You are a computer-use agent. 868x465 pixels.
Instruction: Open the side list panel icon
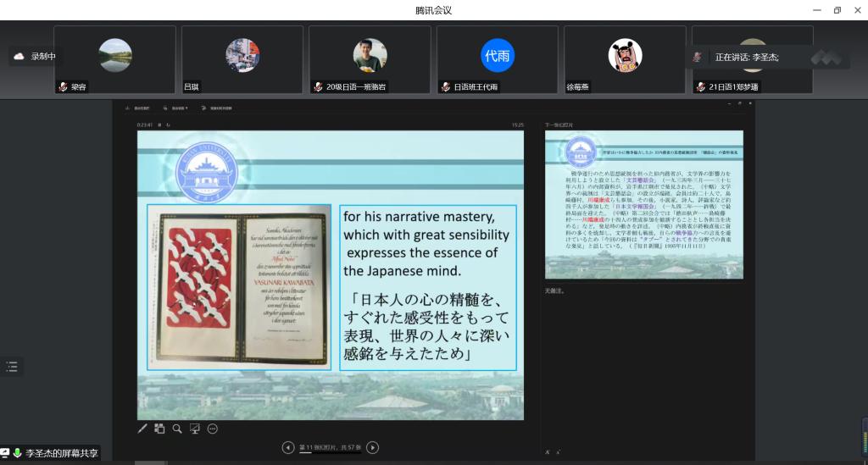coord(12,367)
